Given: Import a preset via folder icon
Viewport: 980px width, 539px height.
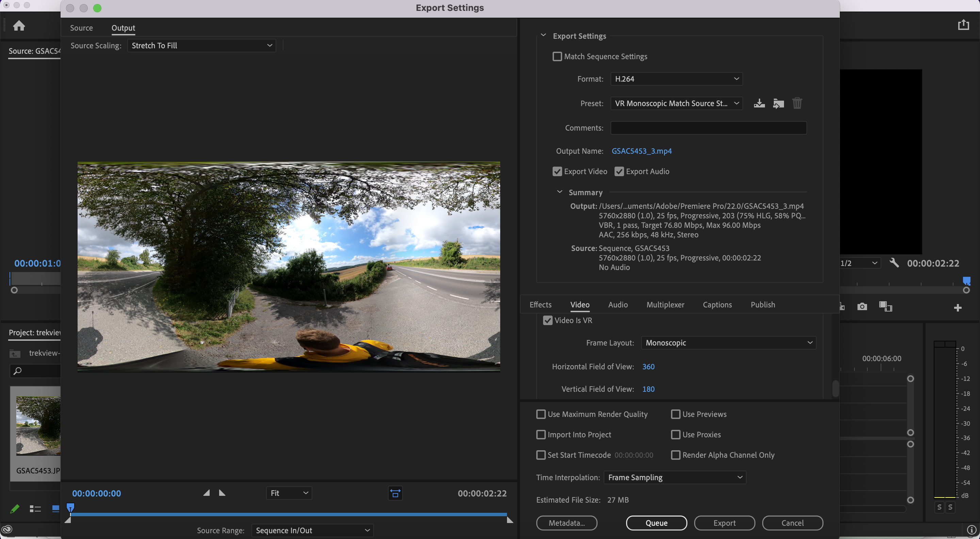Looking at the screenshot, I should [x=778, y=103].
